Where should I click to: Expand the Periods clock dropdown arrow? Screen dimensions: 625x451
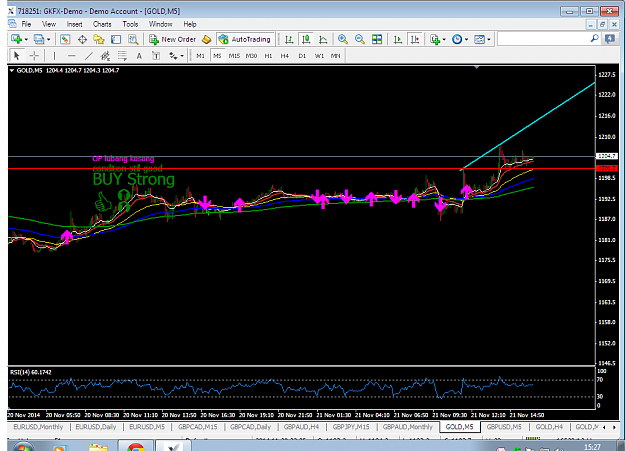[466, 39]
